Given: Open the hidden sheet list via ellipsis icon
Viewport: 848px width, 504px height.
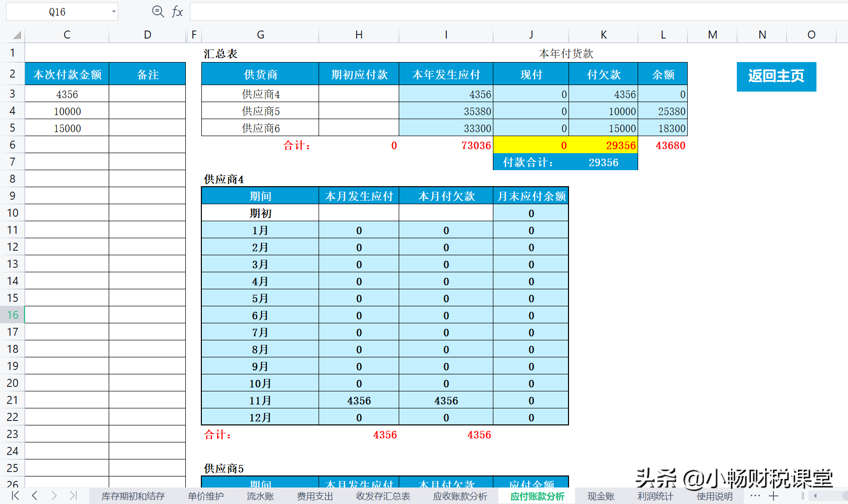Looking at the screenshot, I should pyautogui.click(x=754, y=495).
